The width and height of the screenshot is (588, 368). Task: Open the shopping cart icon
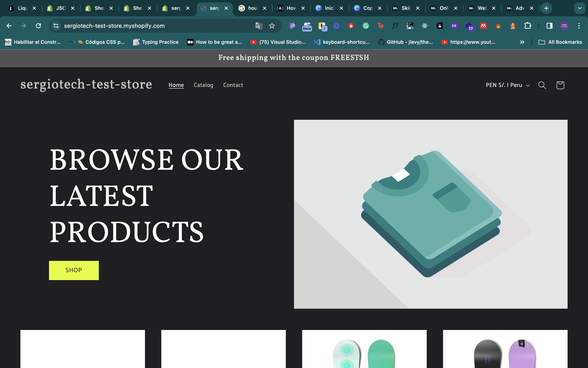(x=560, y=85)
